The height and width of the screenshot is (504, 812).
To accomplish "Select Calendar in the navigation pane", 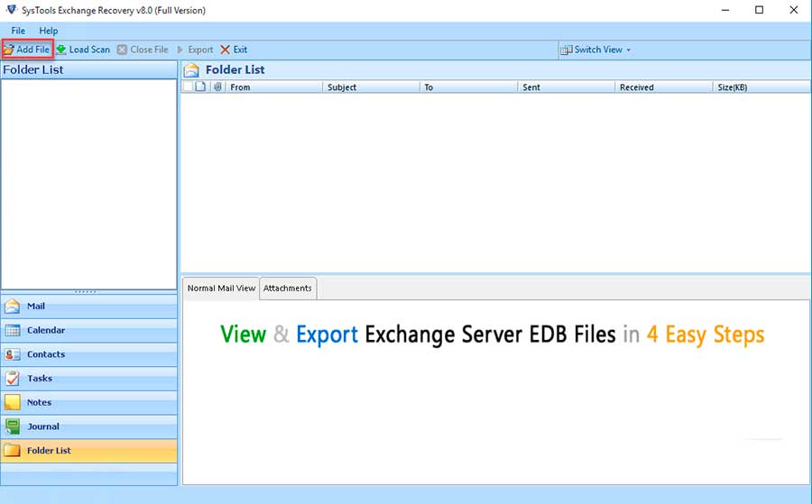I will [x=89, y=330].
